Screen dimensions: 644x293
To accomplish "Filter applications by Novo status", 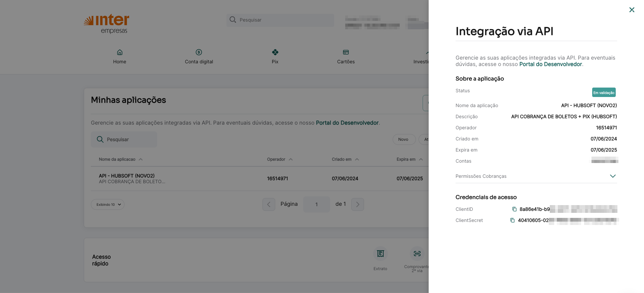I will (404, 139).
